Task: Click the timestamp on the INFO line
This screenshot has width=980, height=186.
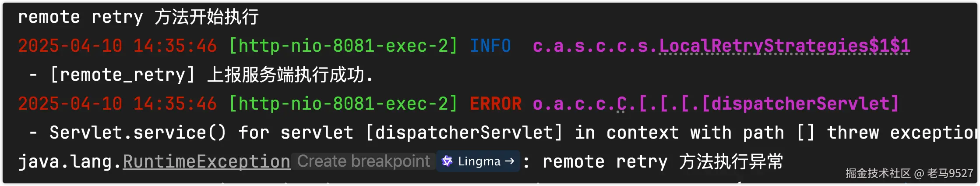Action: [x=117, y=46]
